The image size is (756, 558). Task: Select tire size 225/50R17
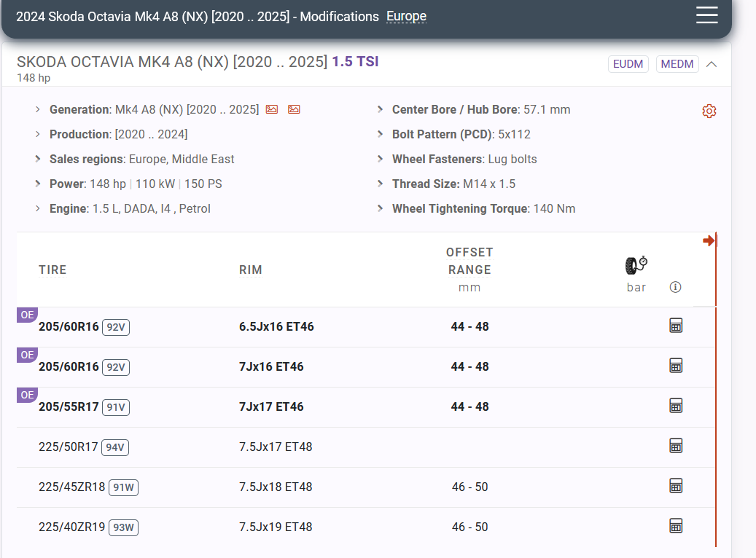69,447
